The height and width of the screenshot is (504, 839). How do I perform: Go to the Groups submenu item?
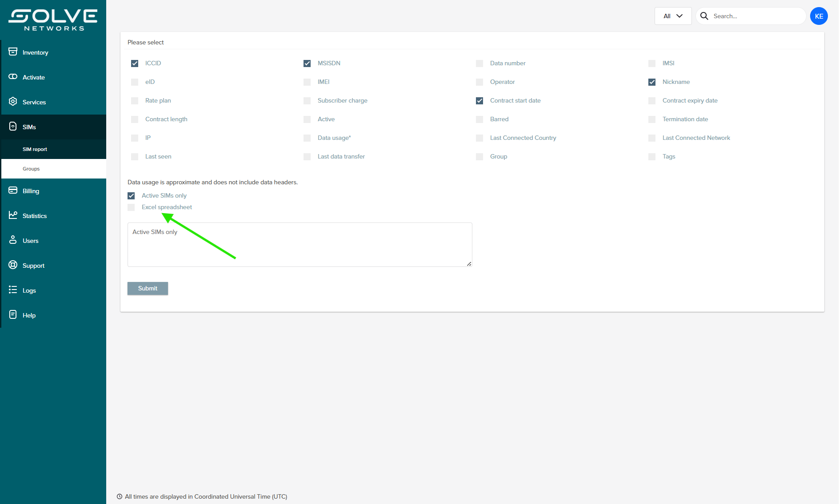[31, 169]
